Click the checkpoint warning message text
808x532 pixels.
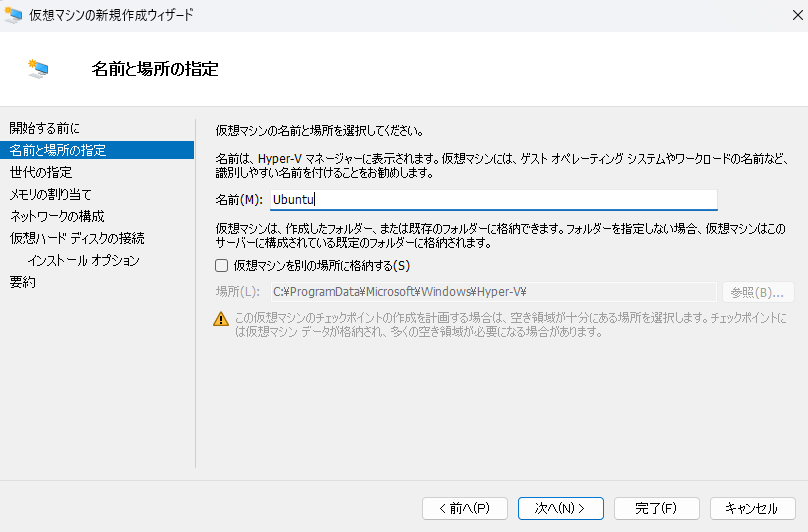click(x=510, y=325)
